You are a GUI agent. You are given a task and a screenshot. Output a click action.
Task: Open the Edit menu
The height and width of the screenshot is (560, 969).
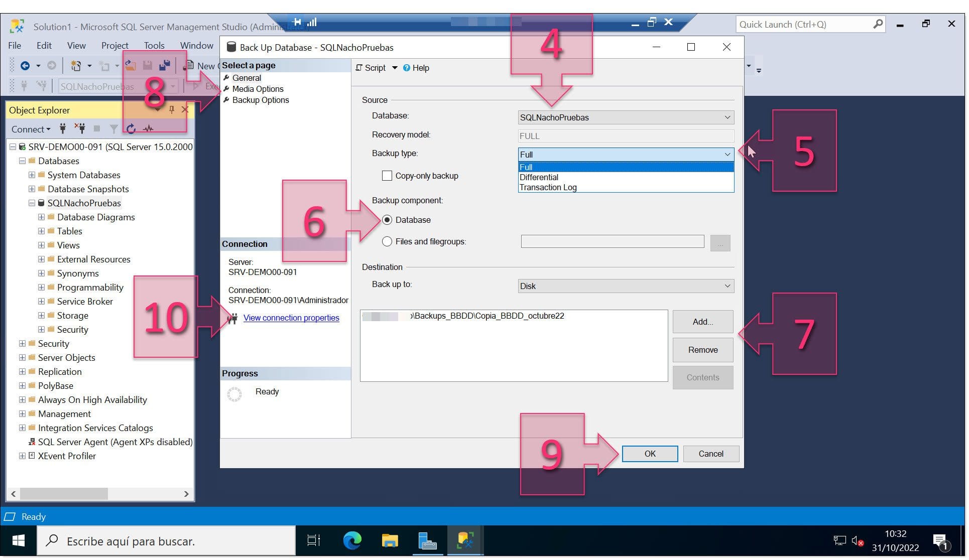point(44,45)
